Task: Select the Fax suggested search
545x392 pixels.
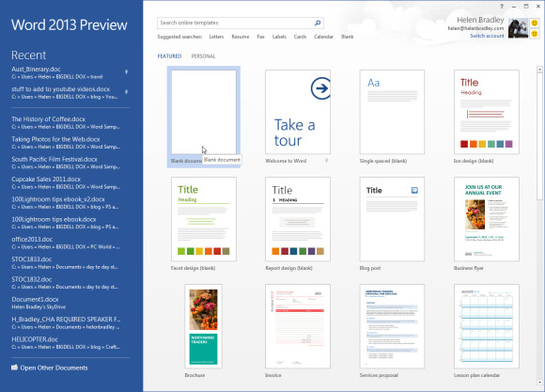Action: pyautogui.click(x=260, y=37)
